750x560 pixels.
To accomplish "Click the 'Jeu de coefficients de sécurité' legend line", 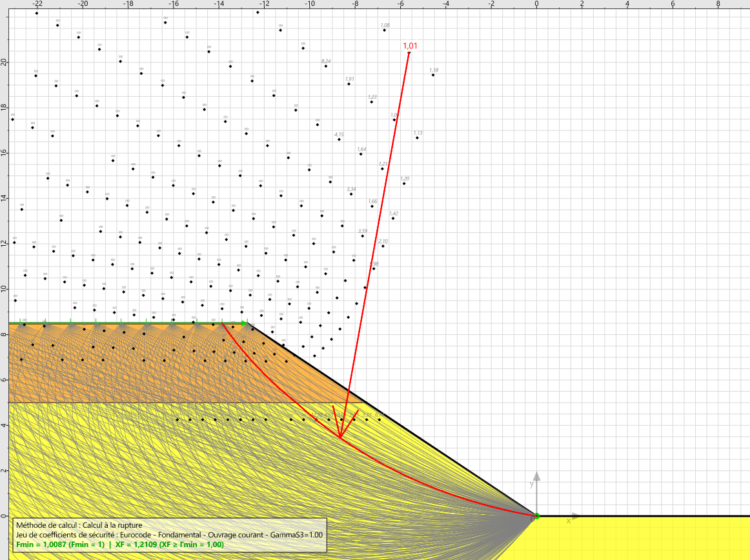I will pos(169,535).
